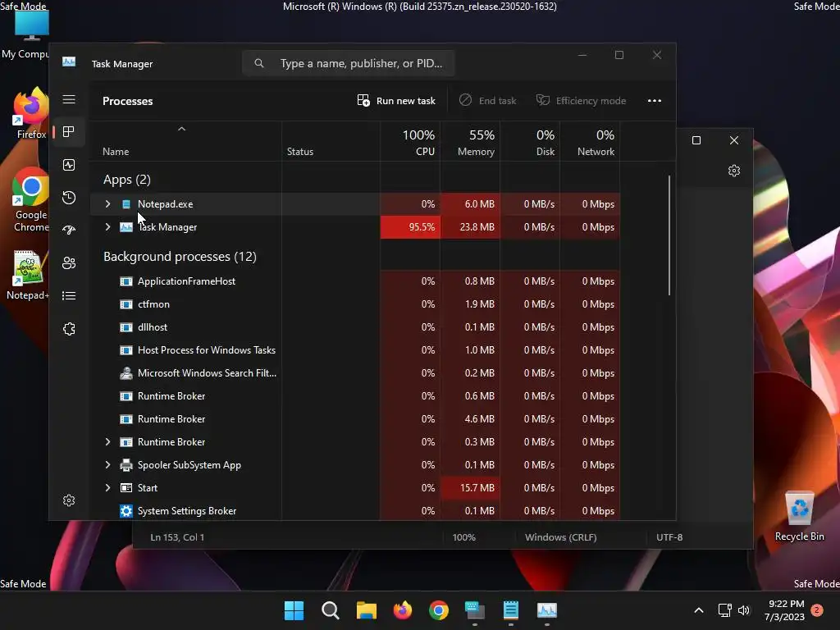Click the Spooler SubSystem App printer icon

126,465
